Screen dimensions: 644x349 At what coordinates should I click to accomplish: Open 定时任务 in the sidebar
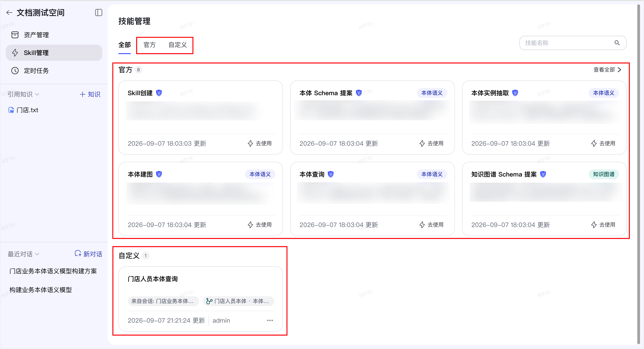[x=54, y=71]
